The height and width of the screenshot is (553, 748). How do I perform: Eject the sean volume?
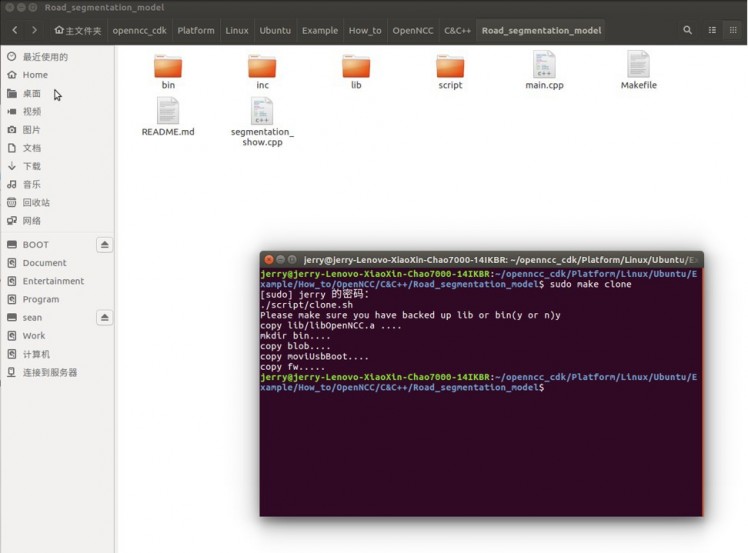[x=105, y=318]
